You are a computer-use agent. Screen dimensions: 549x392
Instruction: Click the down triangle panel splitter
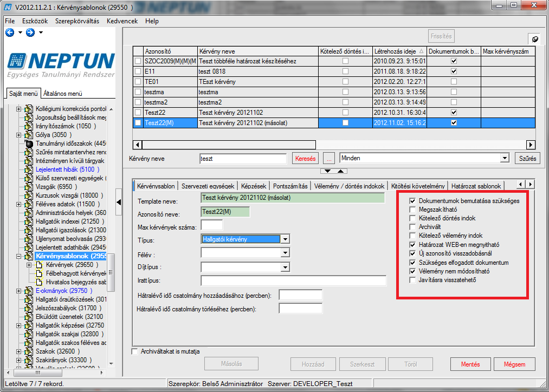(x=327, y=171)
